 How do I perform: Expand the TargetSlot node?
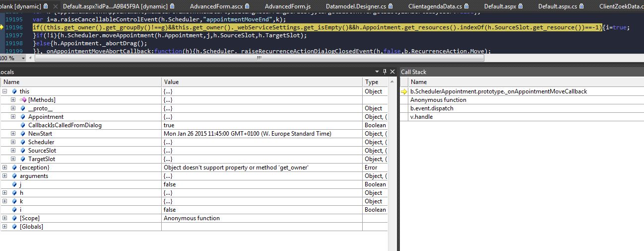[x=13, y=159]
